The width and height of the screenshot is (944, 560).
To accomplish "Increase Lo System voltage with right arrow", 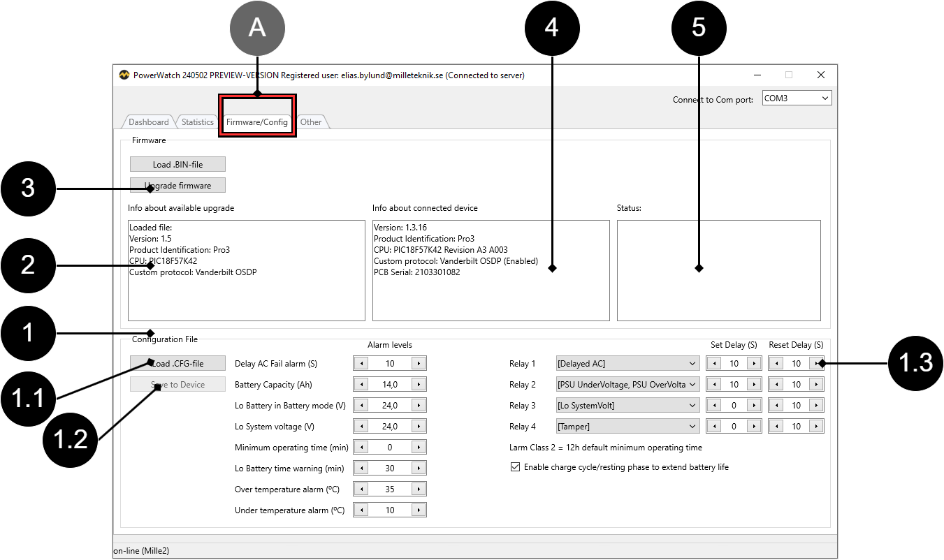I will pyautogui.click(x=418, y=427).
